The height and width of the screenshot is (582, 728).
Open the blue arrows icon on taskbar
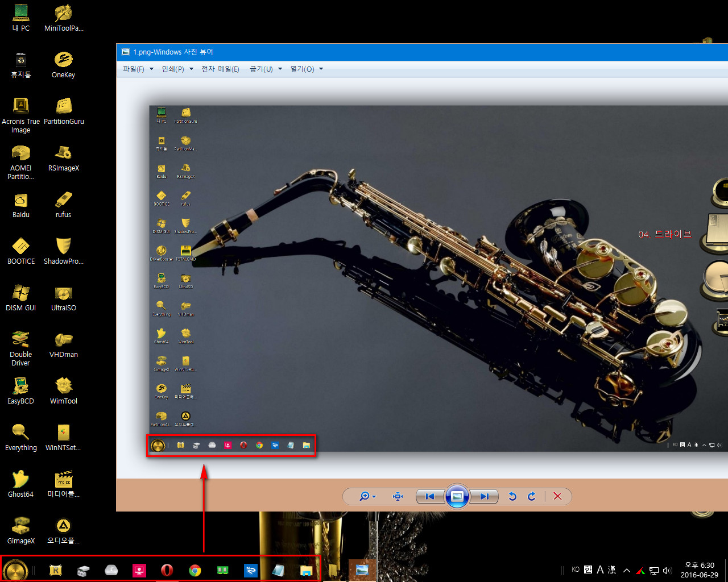click(251, 570)
